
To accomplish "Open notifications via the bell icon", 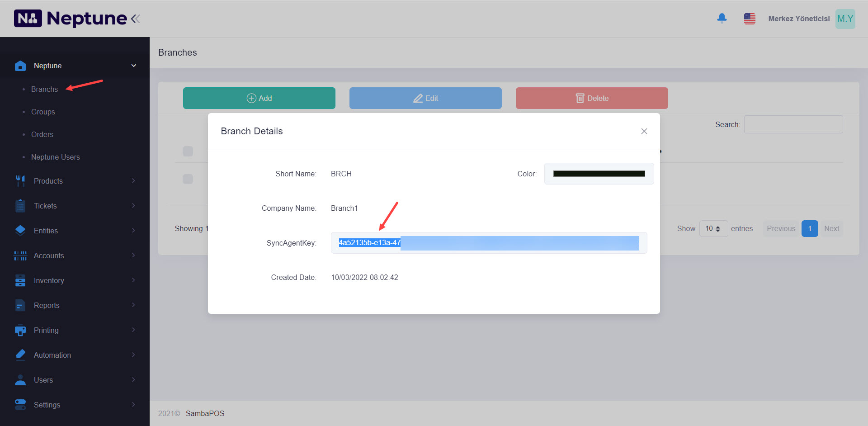I will [x=722, y=18].
